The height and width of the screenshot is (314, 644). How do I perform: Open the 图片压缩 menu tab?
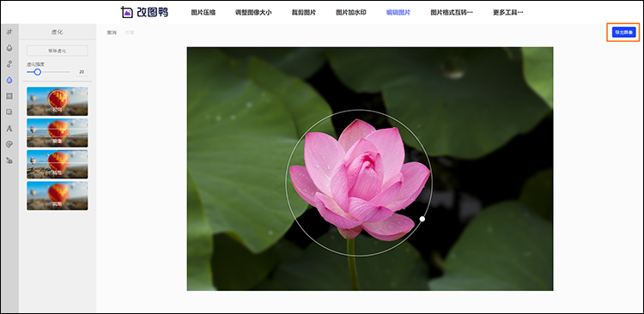204,12
